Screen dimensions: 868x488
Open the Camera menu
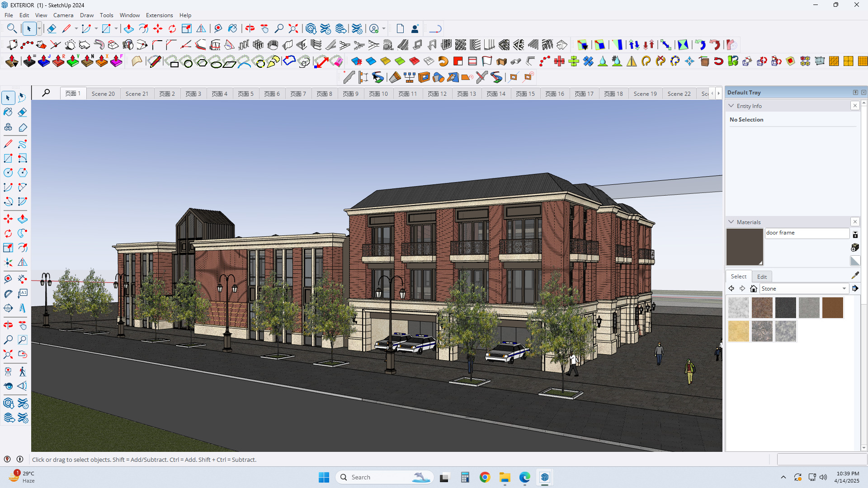63,15
